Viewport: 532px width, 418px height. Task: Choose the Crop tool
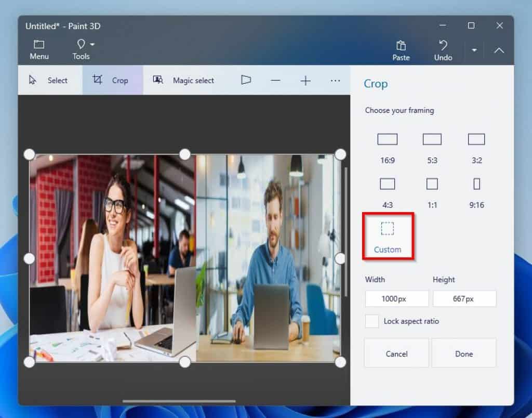112,80
